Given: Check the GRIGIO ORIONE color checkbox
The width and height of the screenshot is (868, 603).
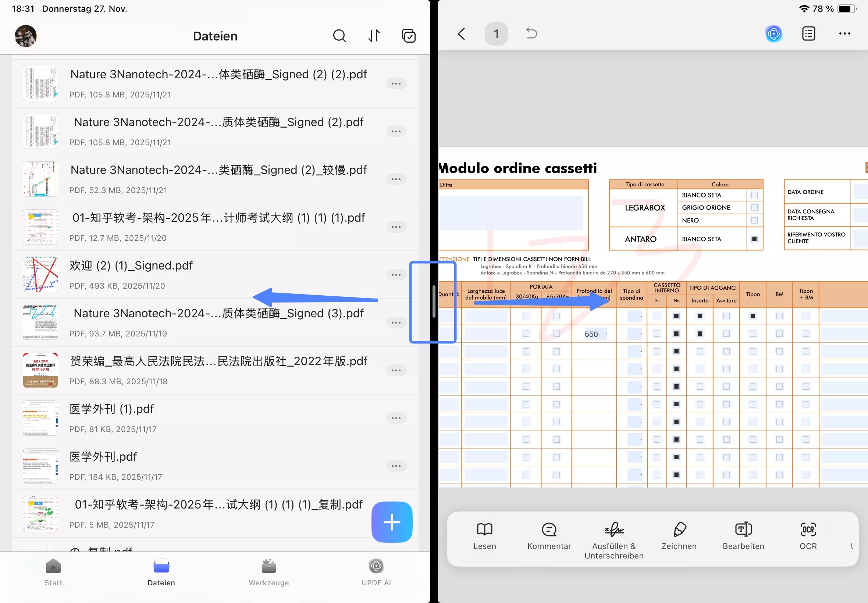Looking at the screenshot, I should [x=754, y=208].
